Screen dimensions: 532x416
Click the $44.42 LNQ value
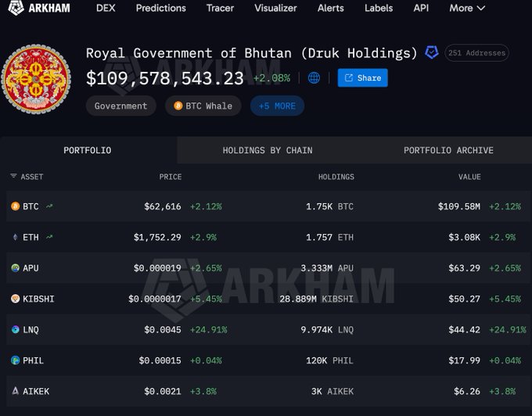[465, 330]
